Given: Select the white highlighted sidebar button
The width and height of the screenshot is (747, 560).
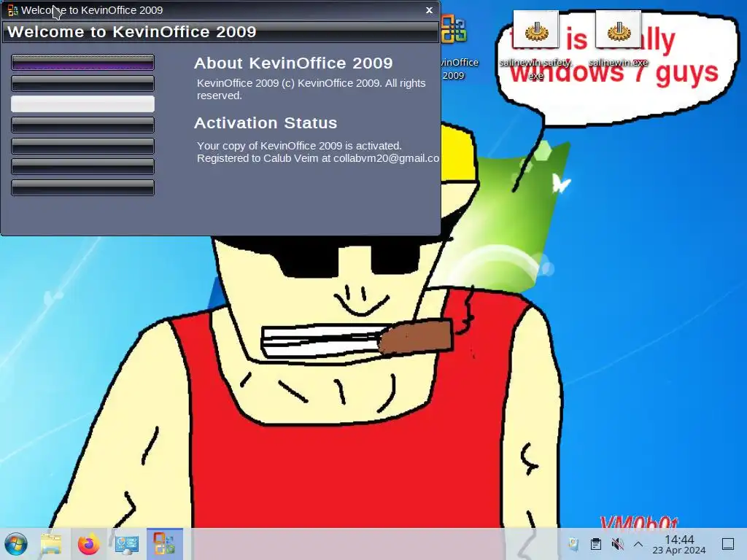Looking at the screenshot, I should pyautogui.click(x=83, y=104).
